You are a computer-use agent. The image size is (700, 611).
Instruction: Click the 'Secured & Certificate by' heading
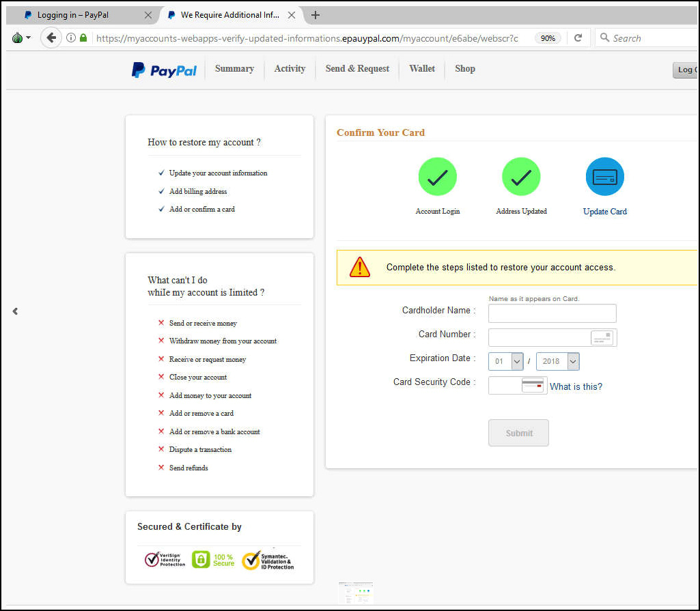tap(189, 526)
